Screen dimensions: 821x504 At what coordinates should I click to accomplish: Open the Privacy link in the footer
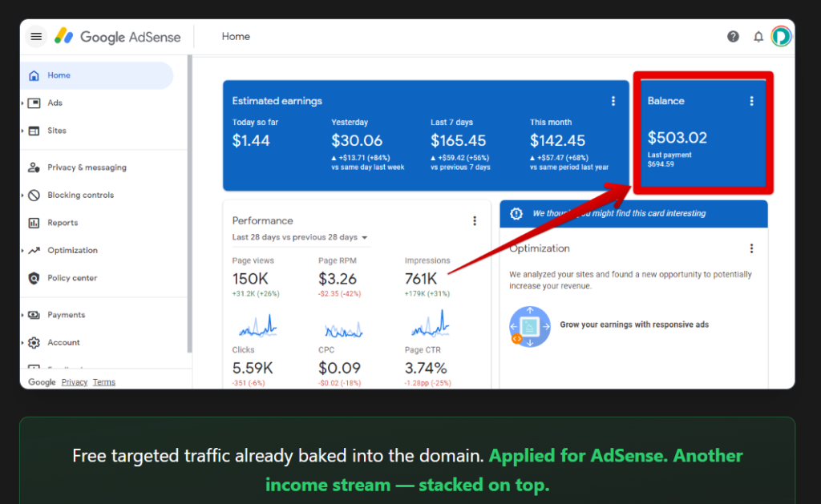tap(74, 381)
